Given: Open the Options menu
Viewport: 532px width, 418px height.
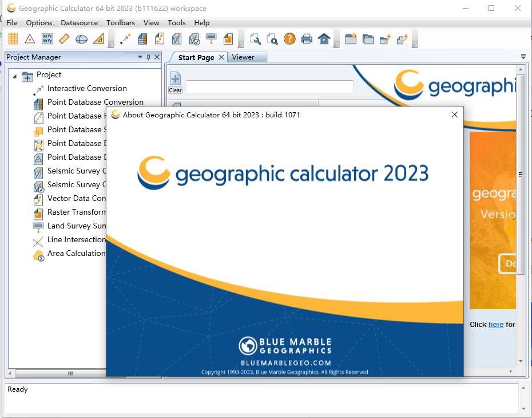Looking at the screenshot, I should [39, 23].
